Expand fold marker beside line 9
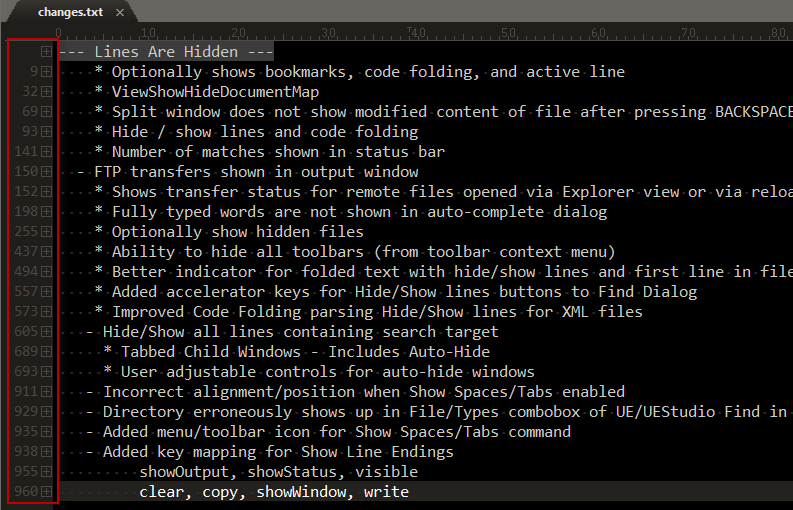This screenshot has width=793, height=510. click(47, 71)
